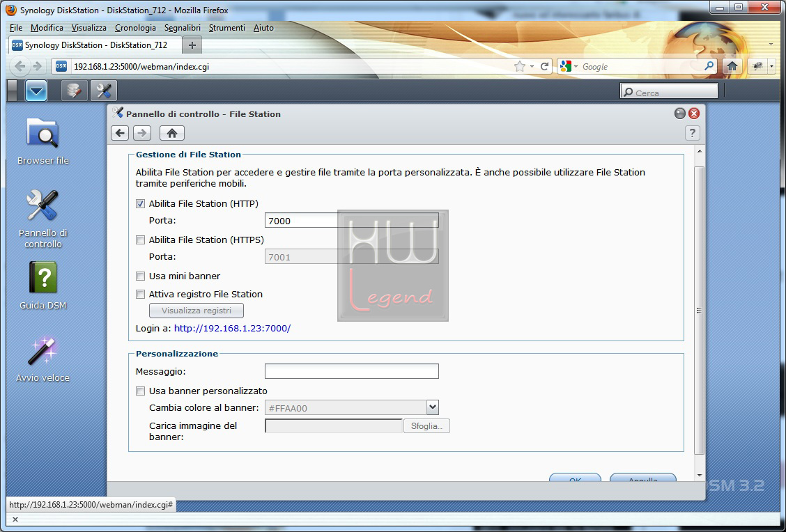Close the Pannello di controllo panel
This screenshot has height=532, width=786.
[694, 114]
